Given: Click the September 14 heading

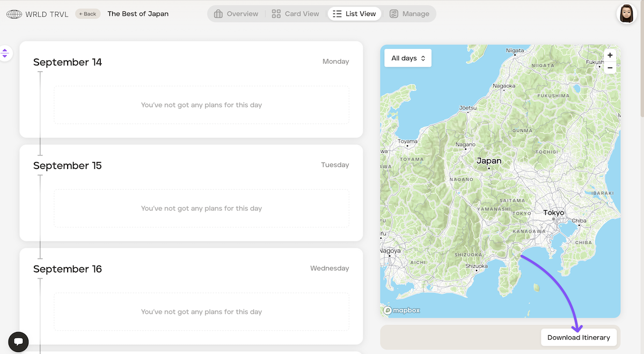Looking at the screenshot, I should pyautogui.click(x=68, y=62).
